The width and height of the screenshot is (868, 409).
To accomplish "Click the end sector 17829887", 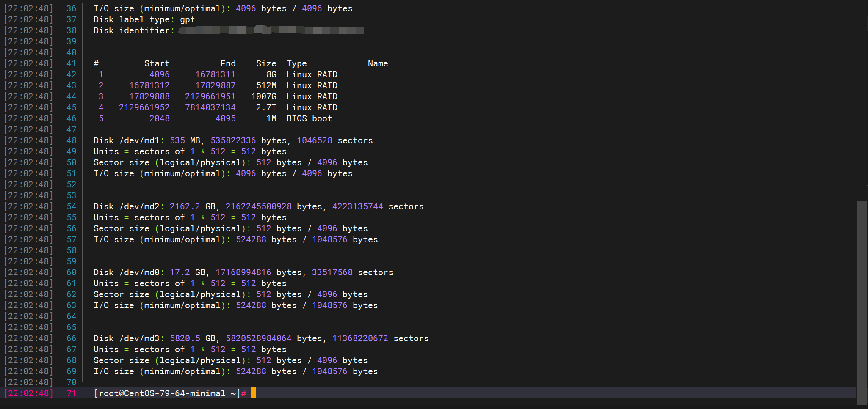I will (216, 85).
